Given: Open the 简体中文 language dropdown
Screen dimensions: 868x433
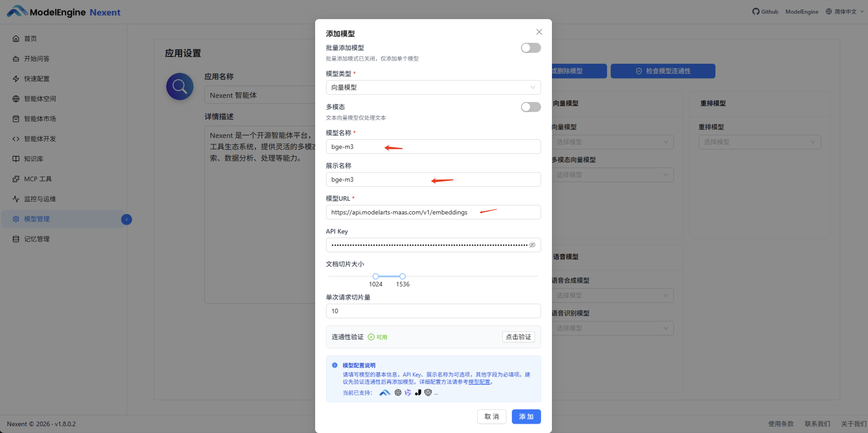Looking at the screenshot, I should (844, 11).
